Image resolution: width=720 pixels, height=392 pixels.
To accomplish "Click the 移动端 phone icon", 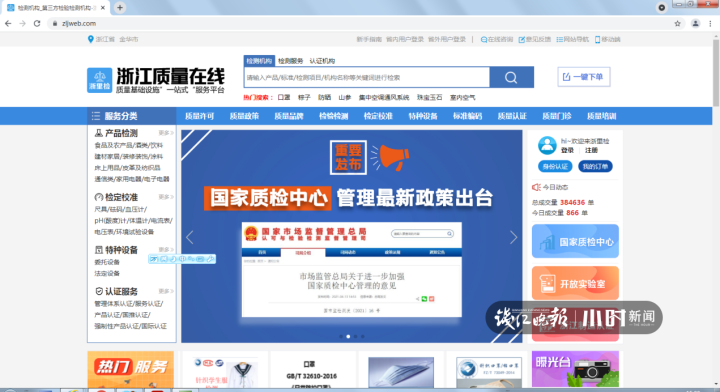I will click(597, 39).
